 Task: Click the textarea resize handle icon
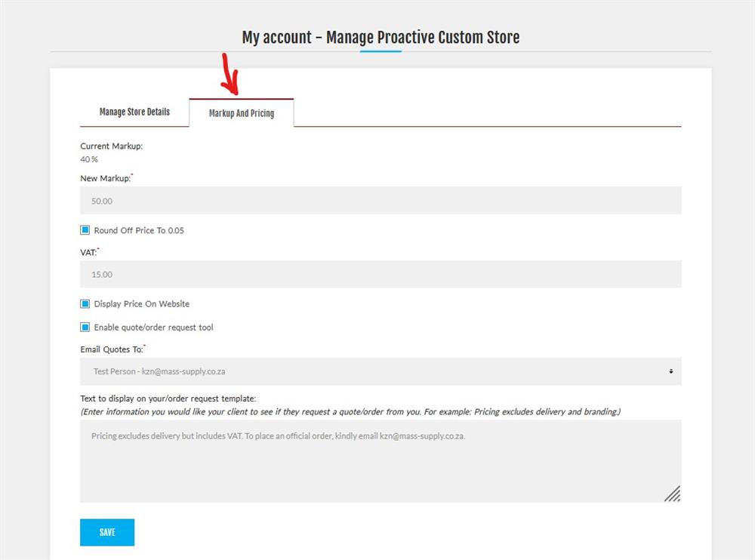click(672, 494)
